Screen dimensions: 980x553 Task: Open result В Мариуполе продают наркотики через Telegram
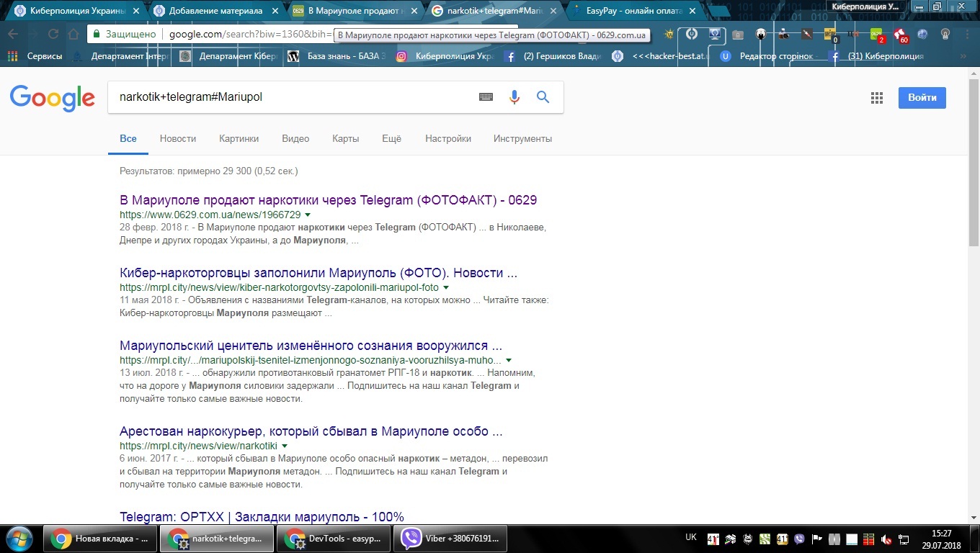(x=328, y=200)
